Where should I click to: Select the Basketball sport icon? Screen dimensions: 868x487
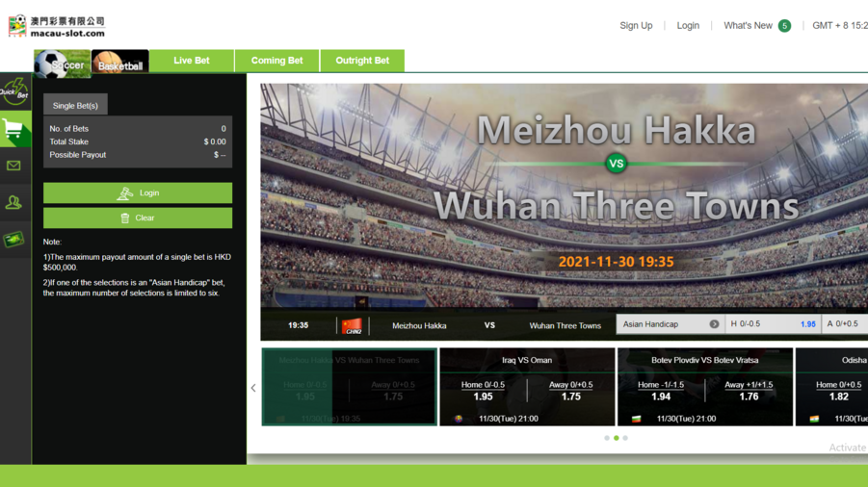click(120, 64)
